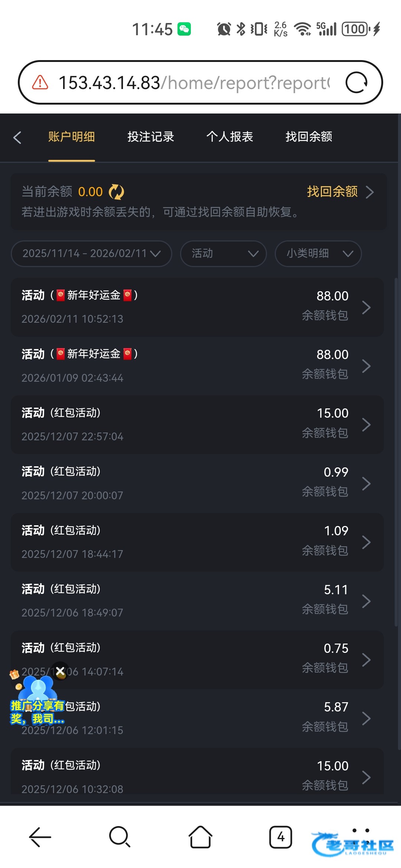Reload the page in address bar
This screenshot has width=401, height=868.
(356, 82)
